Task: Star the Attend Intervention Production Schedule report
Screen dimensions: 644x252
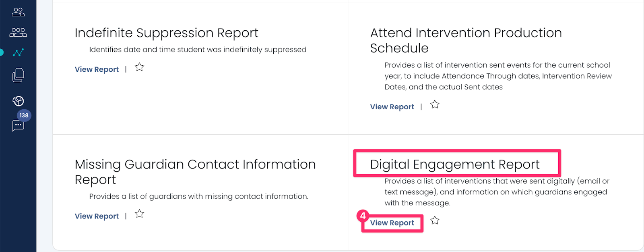Action: tap(435, 104)
